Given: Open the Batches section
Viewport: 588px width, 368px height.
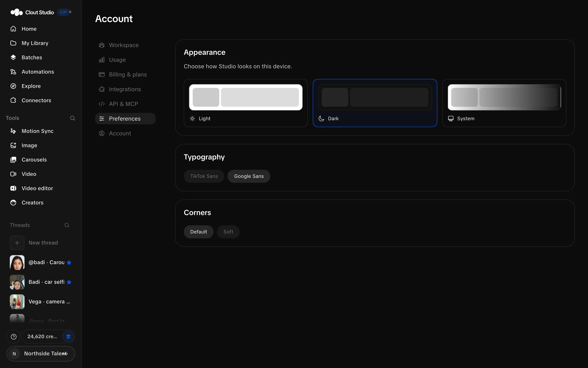Looking at the screenshot, I should coord(41,57).
